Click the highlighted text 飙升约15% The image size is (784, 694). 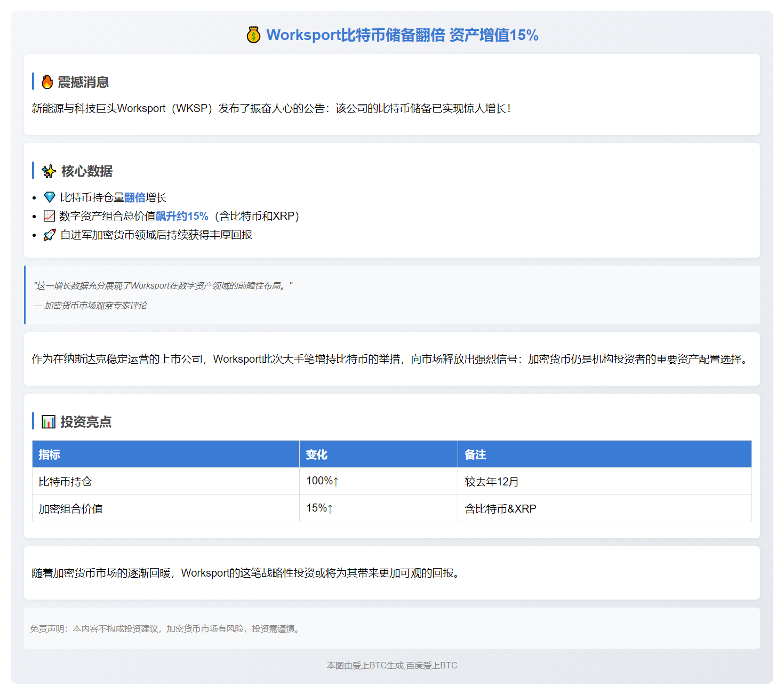(182, 216)
